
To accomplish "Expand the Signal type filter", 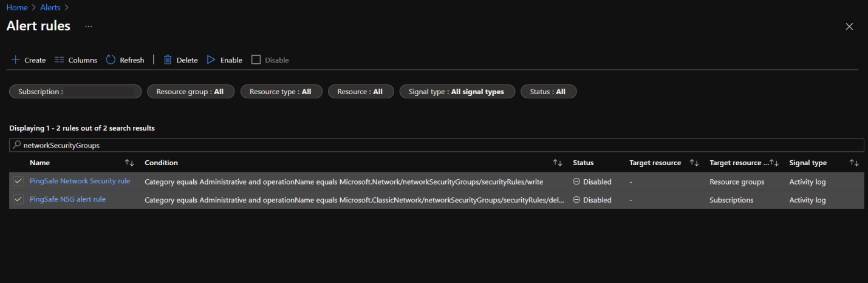I will point(457,92).
